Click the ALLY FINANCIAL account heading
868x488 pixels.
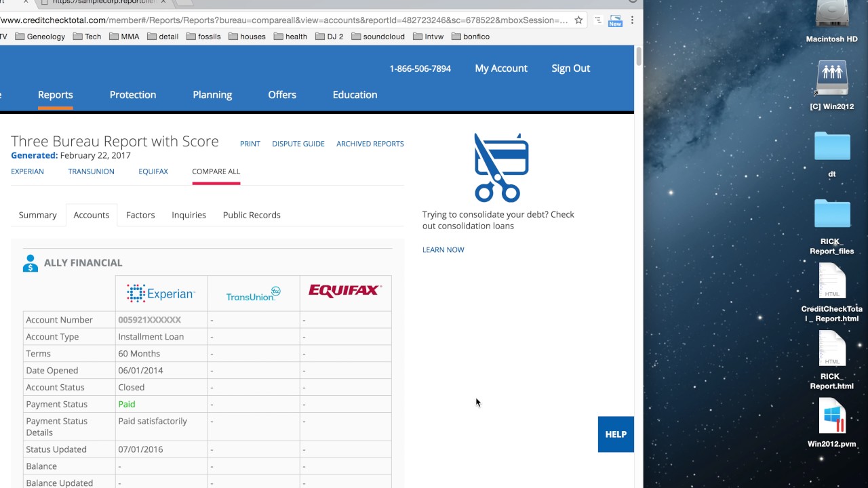click(83, 263)
